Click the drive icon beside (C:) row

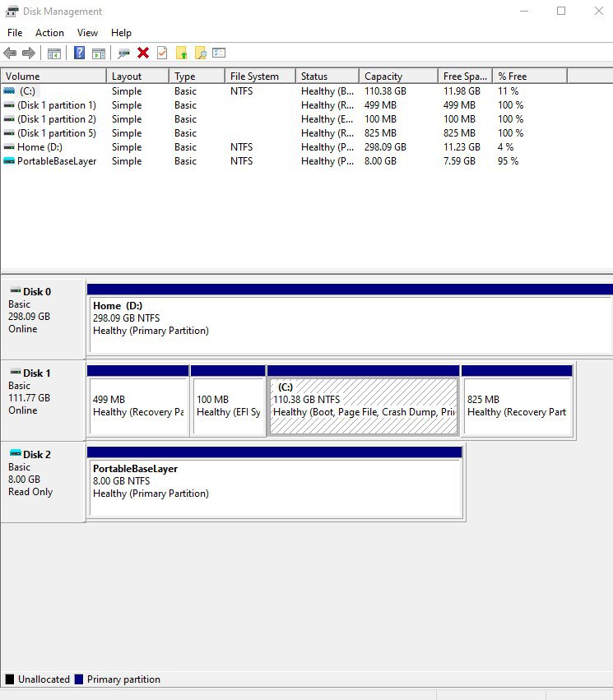point(9,91)
